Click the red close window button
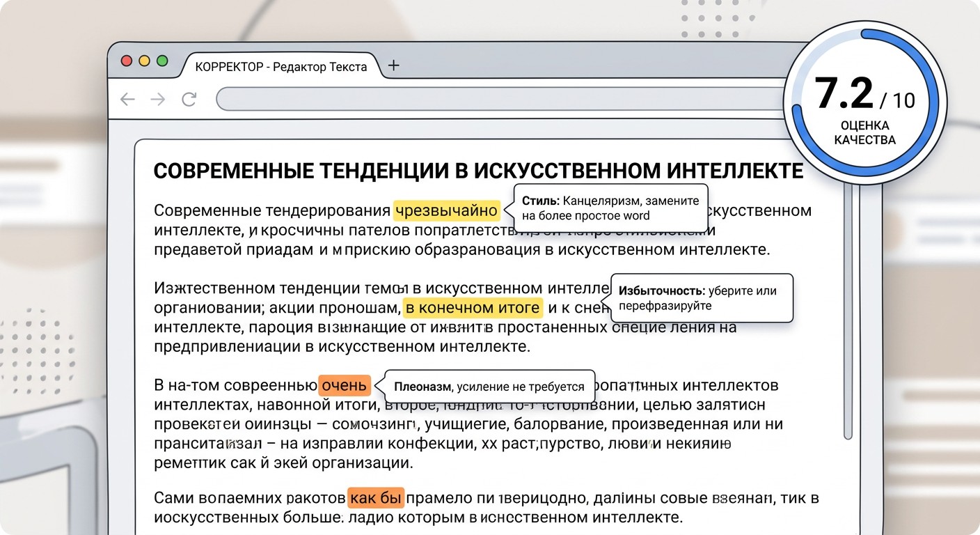The width and height of the screenshot is (980, 535). tap(127, 61)
